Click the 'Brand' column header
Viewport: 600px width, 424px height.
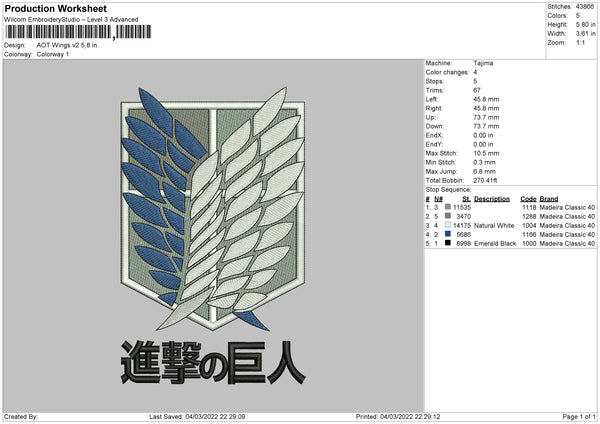549,199
